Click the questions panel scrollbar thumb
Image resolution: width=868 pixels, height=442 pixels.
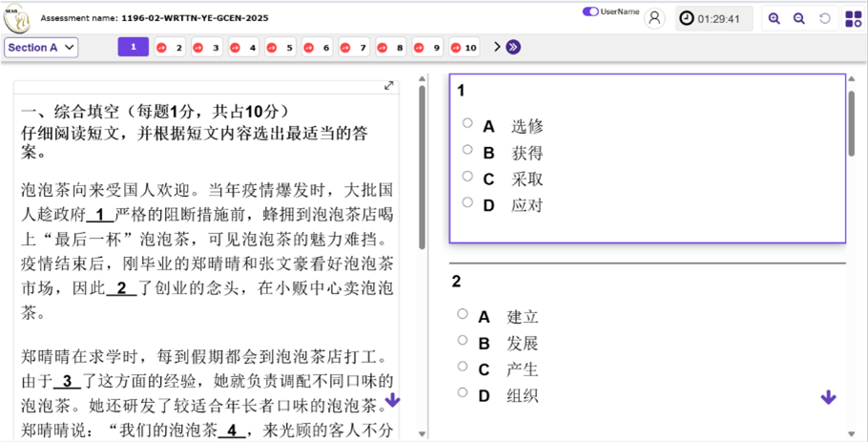[x=852, y=123]
